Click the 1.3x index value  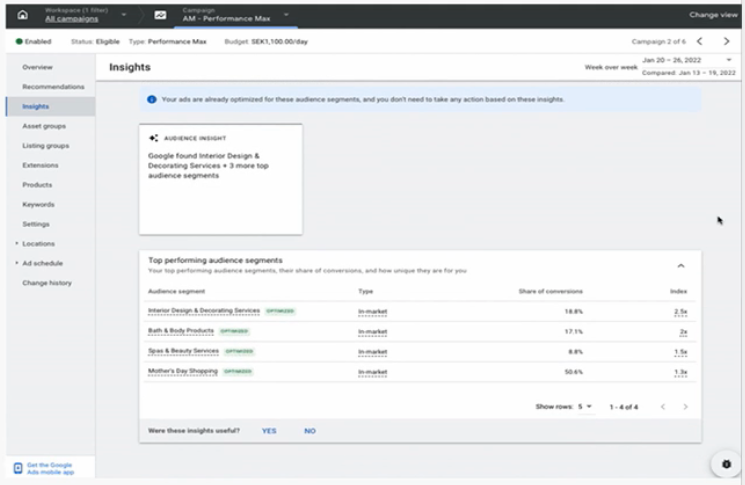681,372
